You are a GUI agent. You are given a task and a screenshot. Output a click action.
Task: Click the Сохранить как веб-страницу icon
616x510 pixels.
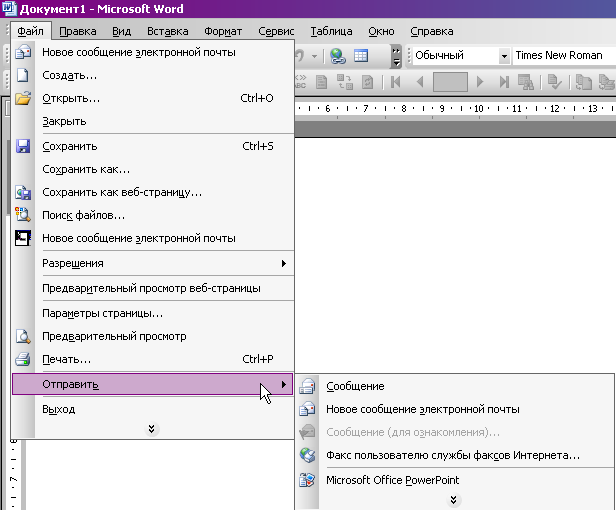(23, 192)
